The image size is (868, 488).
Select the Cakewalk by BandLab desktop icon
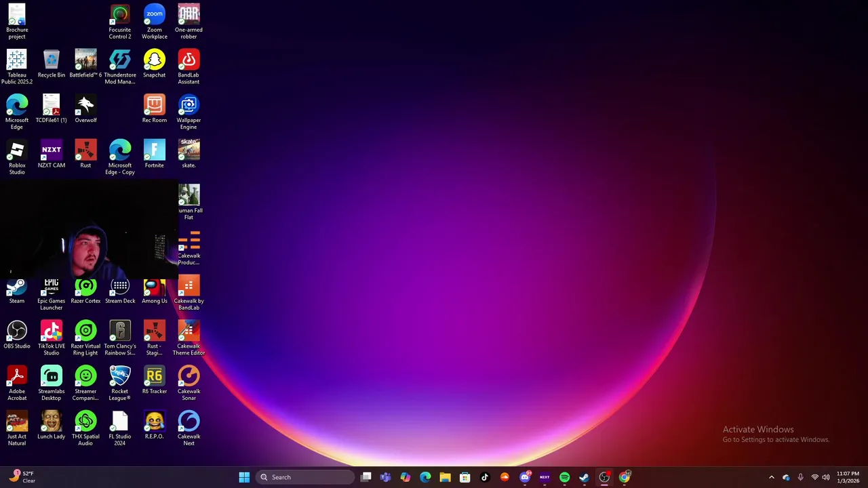pos(189,292)
